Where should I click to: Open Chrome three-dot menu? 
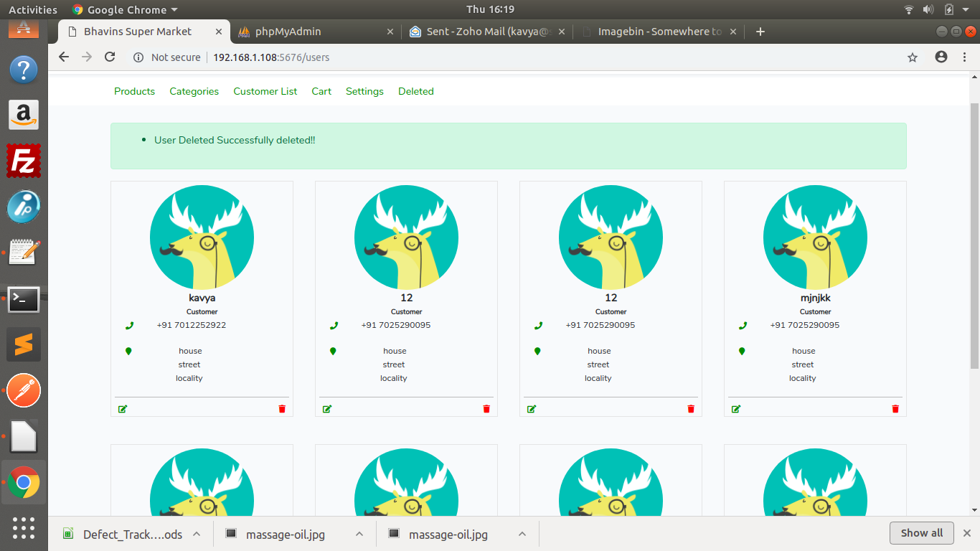click(964, 57)
